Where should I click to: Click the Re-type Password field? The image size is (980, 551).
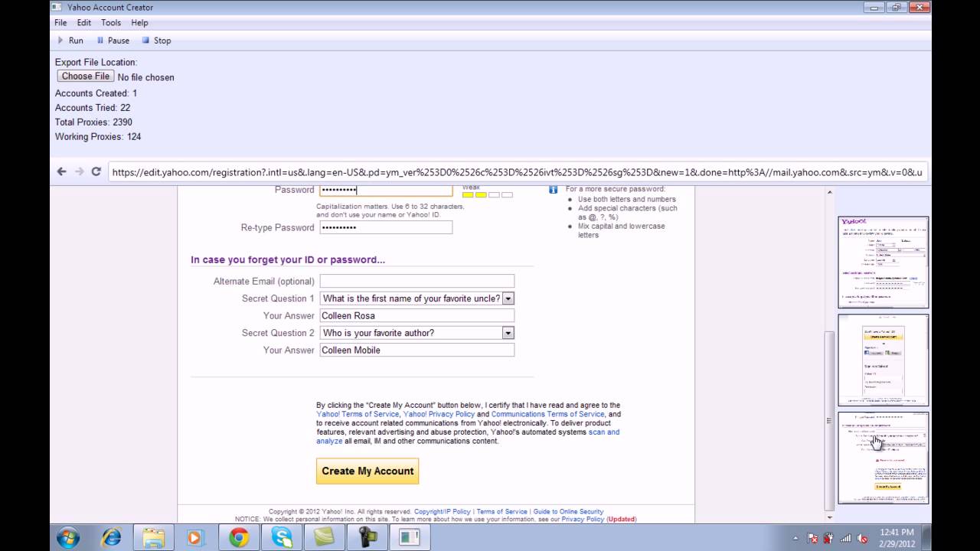point(386,227)
